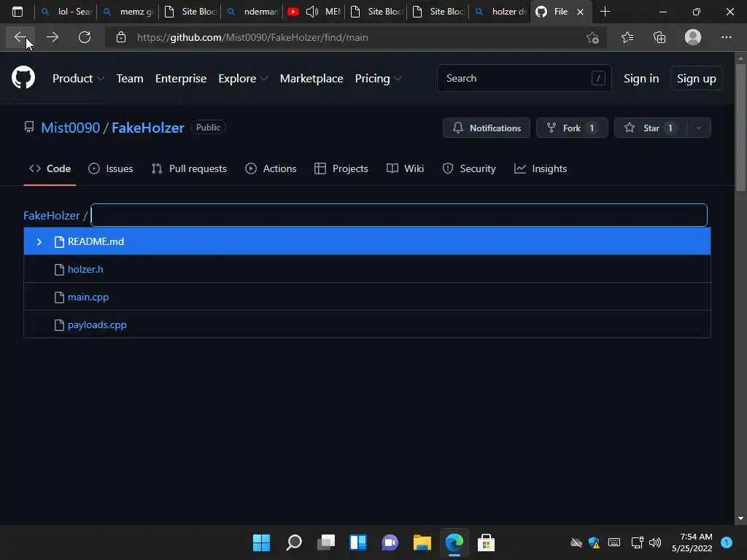Screen dimensions: 747x560
Task: Click the README.md file icon
Action: tap(59, 242)
